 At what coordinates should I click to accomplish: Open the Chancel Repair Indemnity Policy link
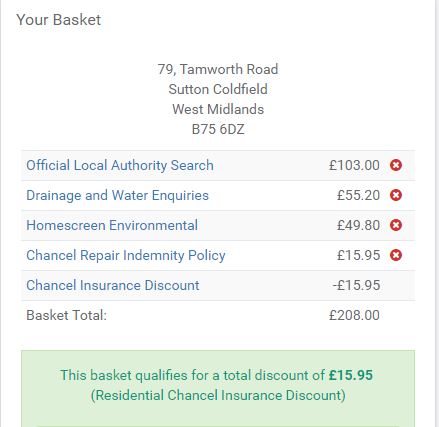tap(126, 255)
